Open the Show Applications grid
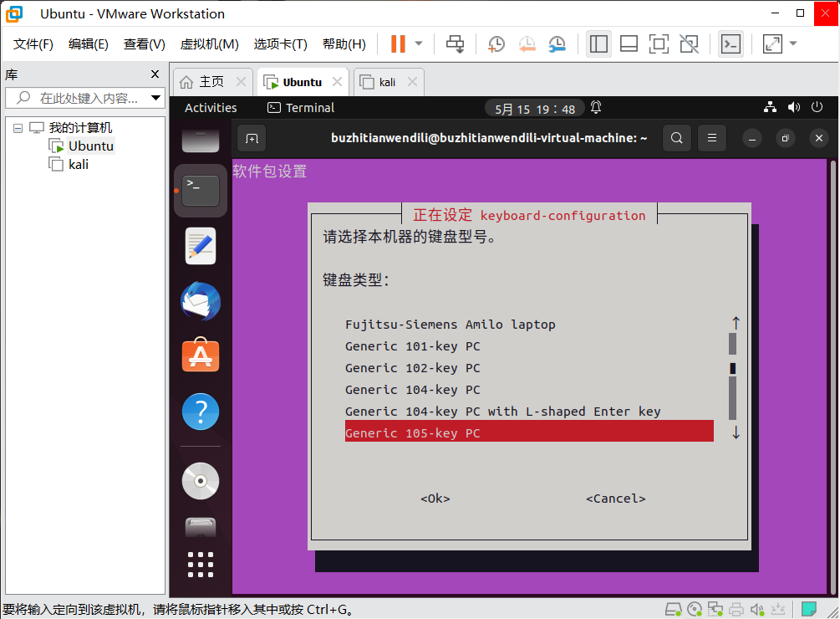840x619 pixels. pyautogui.click(x=200, y=564)
